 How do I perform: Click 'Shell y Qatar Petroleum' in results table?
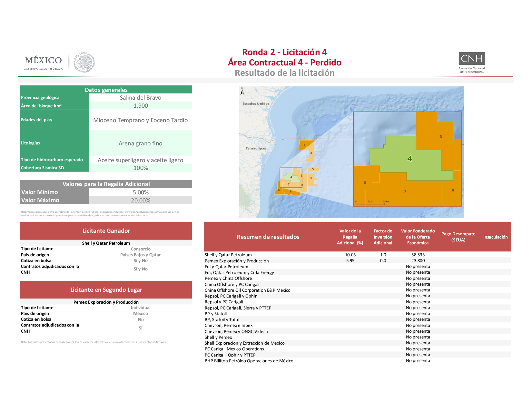pos(228,255)
